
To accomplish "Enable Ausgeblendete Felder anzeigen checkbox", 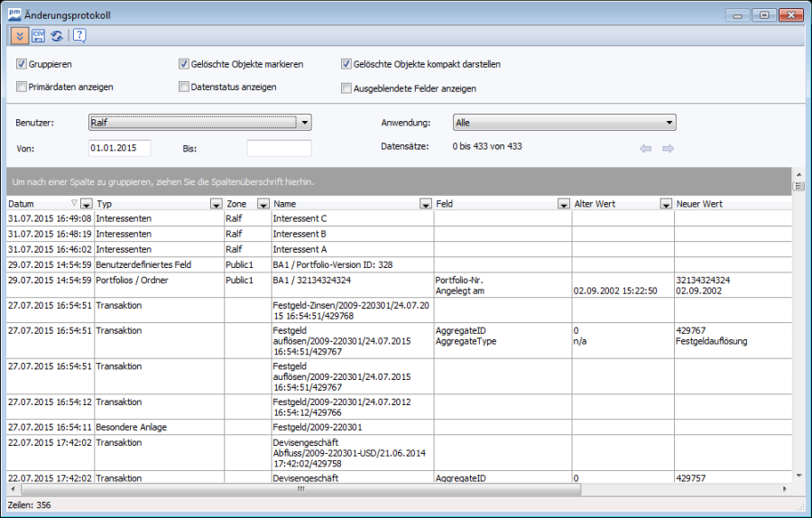I will point(346,88).
